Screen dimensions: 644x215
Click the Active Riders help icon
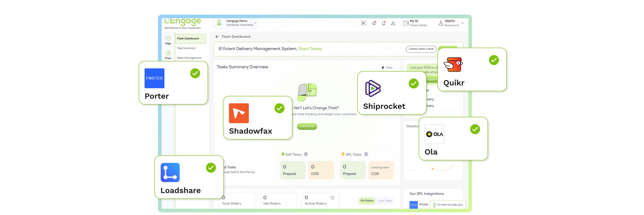(x=332, y=198)
